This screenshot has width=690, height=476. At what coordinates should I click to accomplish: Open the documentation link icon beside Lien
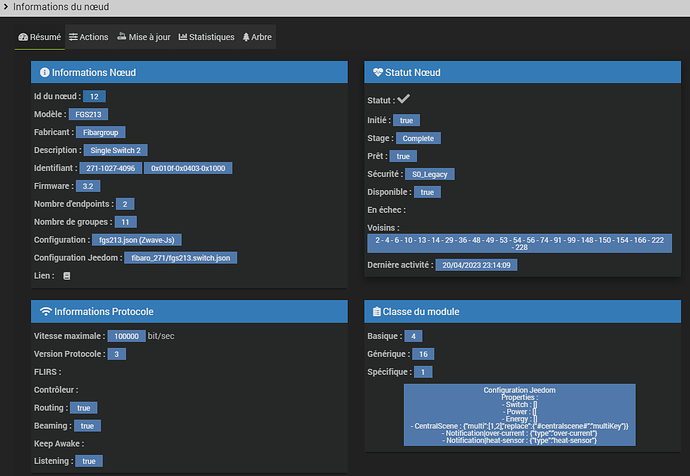66,276
